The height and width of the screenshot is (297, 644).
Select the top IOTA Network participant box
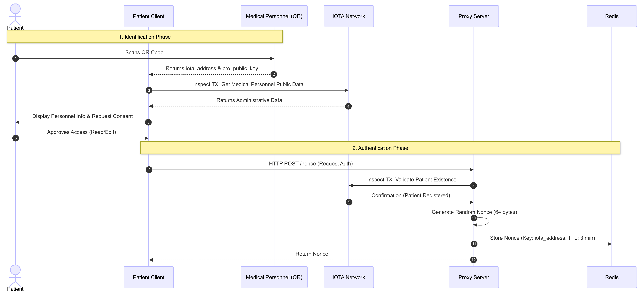point(349,16)
